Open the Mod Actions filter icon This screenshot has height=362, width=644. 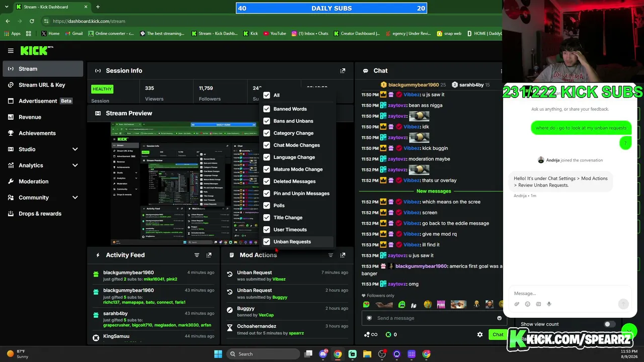pyautogui.click(x=331, y=255)
